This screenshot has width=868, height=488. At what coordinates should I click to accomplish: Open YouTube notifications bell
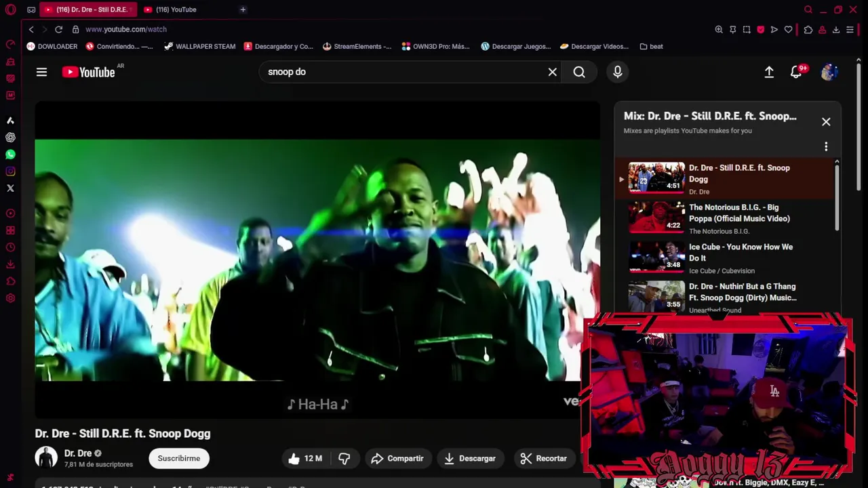pos(796,72)
